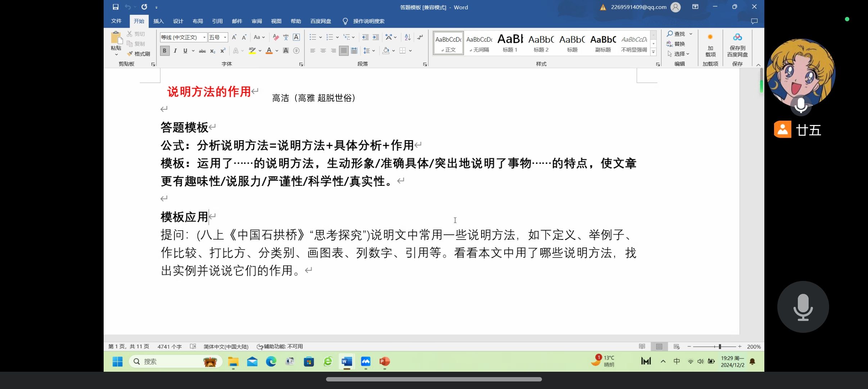Open the font name dropdown
Viewport: 868px width, 389px height.
click(x=204, y=37)
